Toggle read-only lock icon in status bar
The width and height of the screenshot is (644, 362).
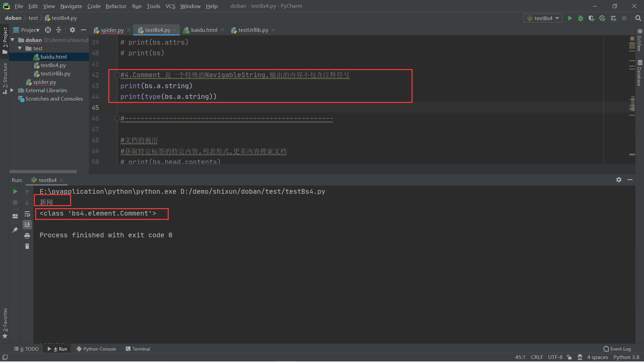coord(569,357)
